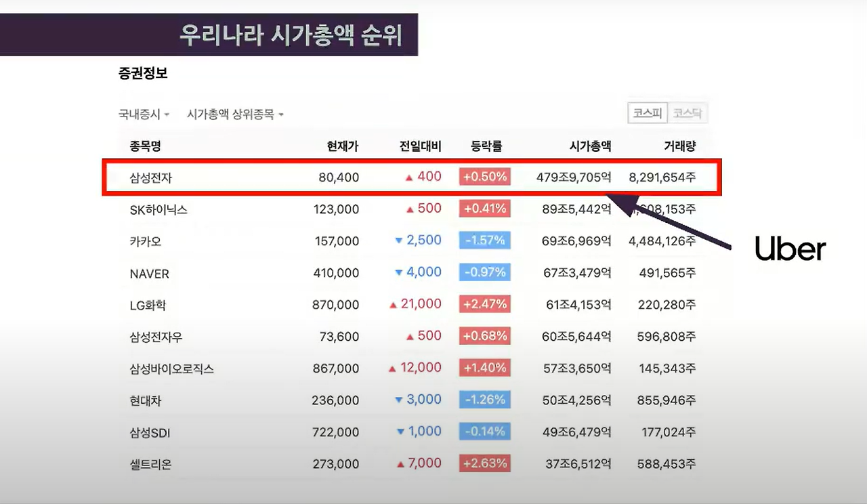The width and height of the screenshot is (867, 504).
Task: Click market cap 69조6,969억
Action: pyautogui.click(x=577, y=241)
